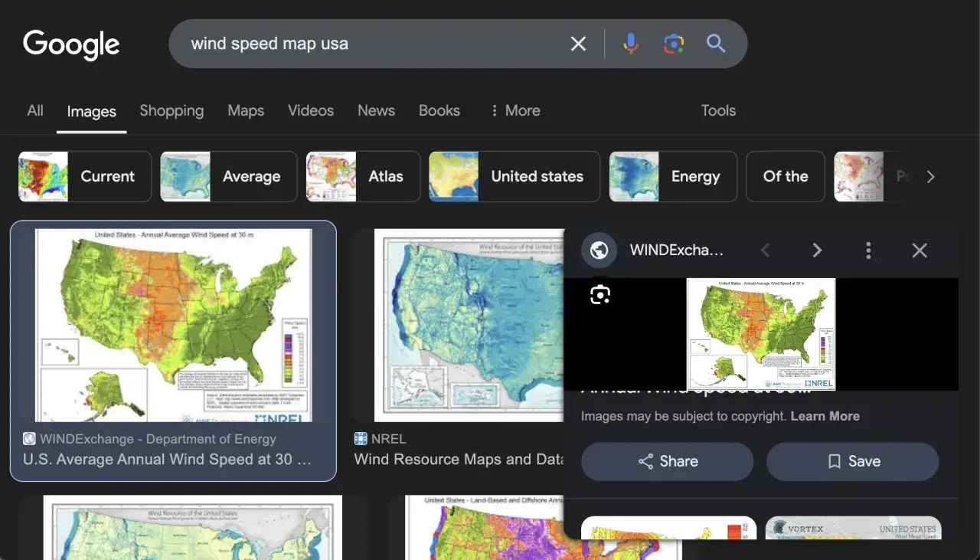Apply the Atlas filter chip
Viewport: 980px width, 560px height.
click(364, 176)
